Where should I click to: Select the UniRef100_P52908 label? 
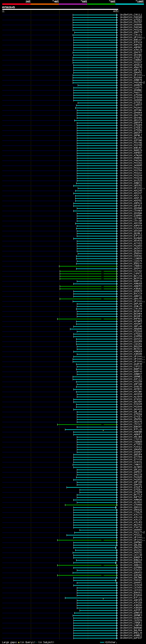click(x=131, y=331)
